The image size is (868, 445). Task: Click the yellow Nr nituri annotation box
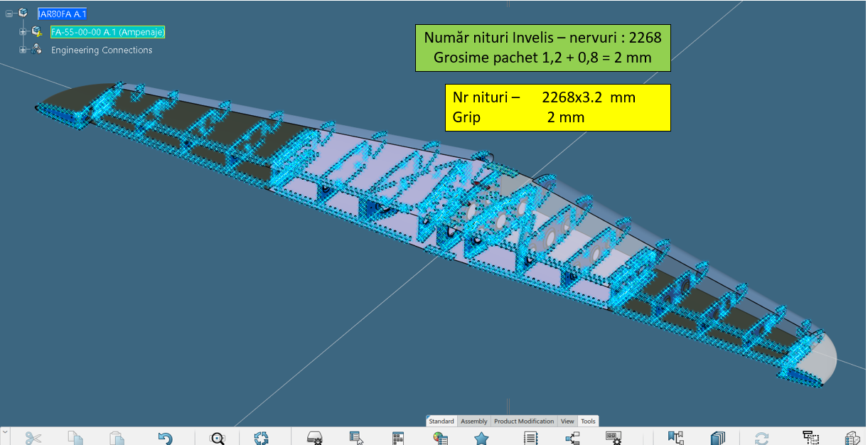(558, 107)
